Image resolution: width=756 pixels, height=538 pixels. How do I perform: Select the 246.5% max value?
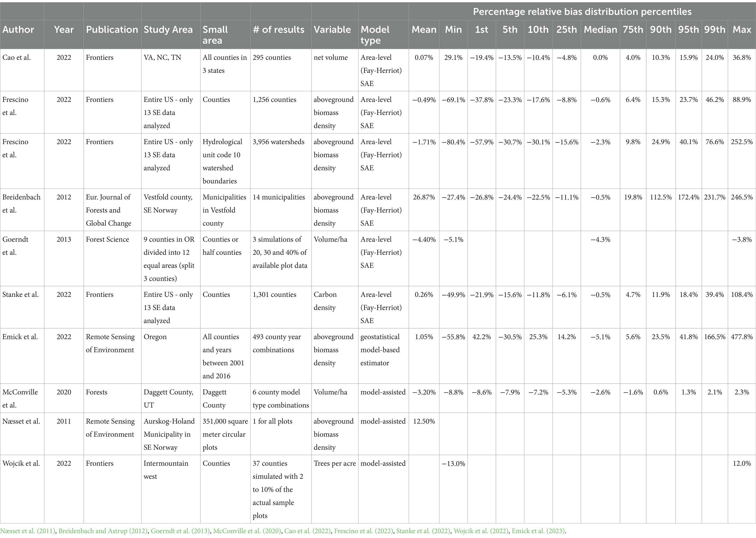pos(742,197)
